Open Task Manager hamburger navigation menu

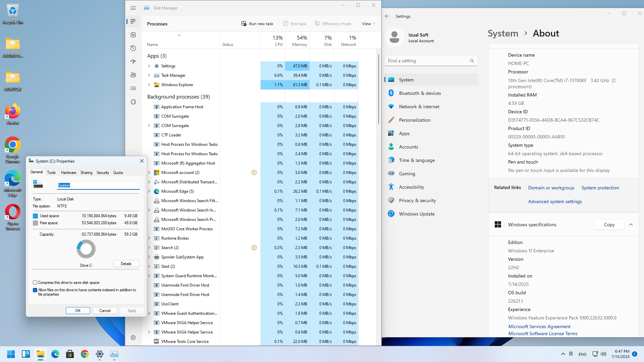pyautogui.click(x=133, y=8)
